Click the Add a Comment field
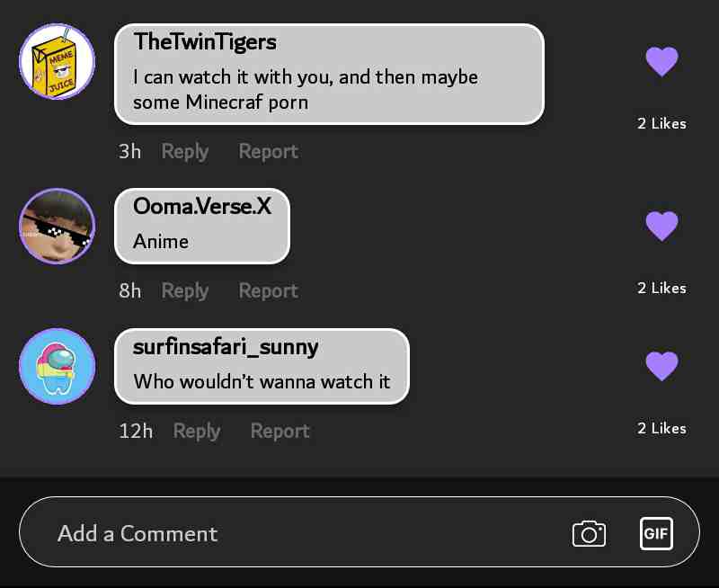This screenshot has width=719, height=588. [x=359, y=532]
